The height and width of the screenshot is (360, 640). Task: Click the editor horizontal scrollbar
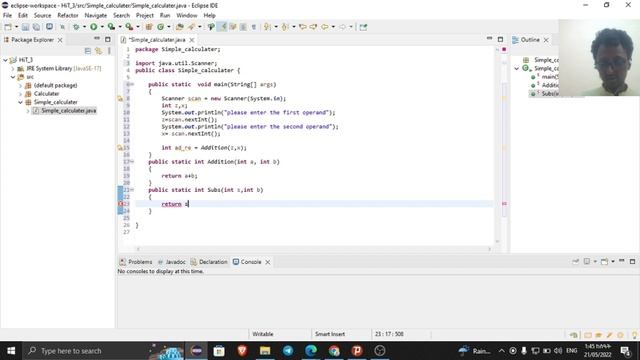pos(313,249)
